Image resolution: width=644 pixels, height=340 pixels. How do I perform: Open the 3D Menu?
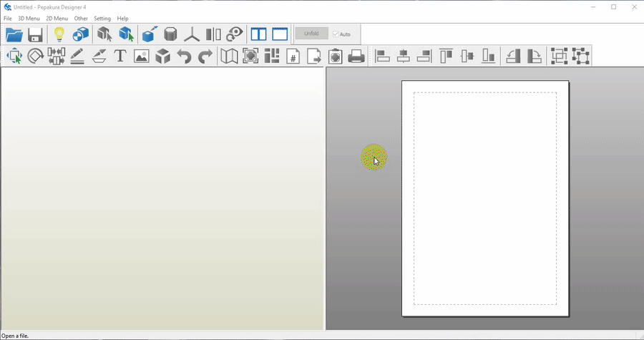pos(29,19)
